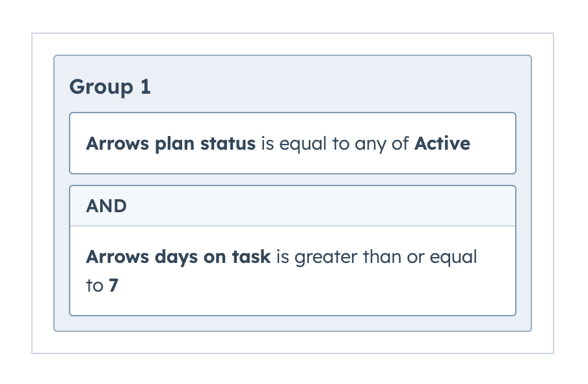Click the word 'Group' in the heading
This screenshot has height=384, width=588.
[x=101, y=87]
